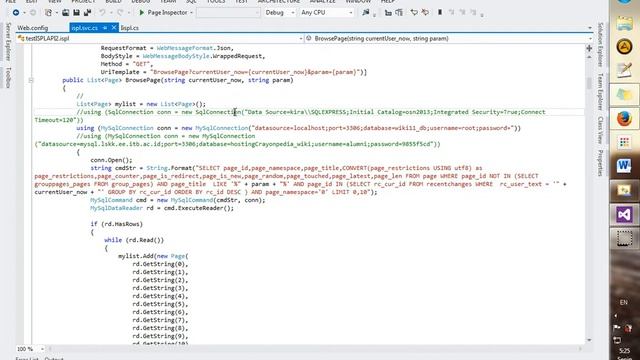Open the Properties side tab

[600, 163]
